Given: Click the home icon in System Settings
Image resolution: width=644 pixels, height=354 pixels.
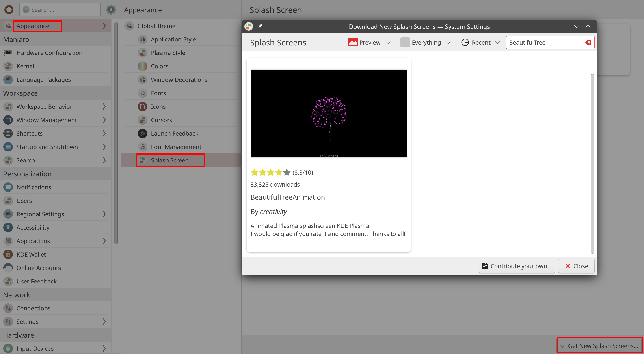Looking at the screenshot, I should click(x=9, y=10).
